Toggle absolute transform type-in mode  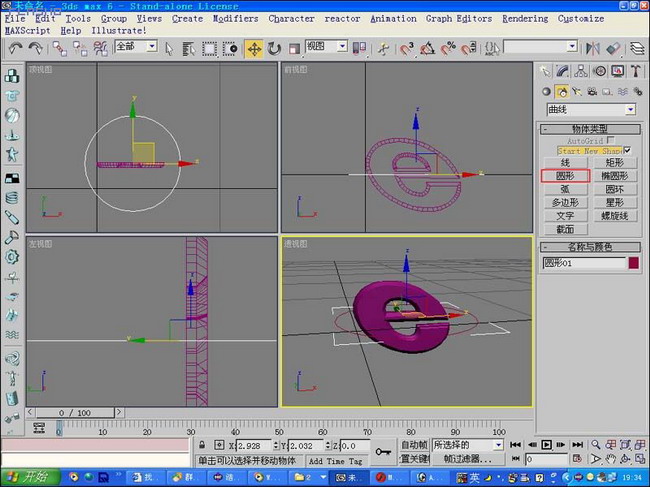219,445
